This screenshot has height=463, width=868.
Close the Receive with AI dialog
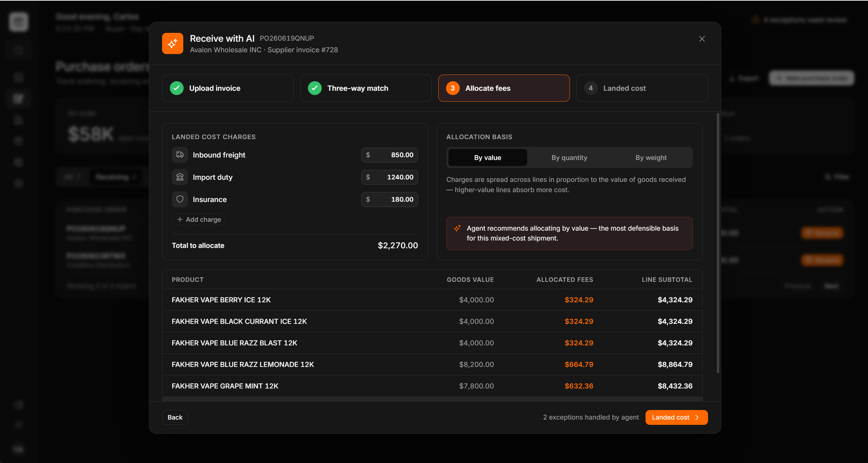(x=702, y=39)
